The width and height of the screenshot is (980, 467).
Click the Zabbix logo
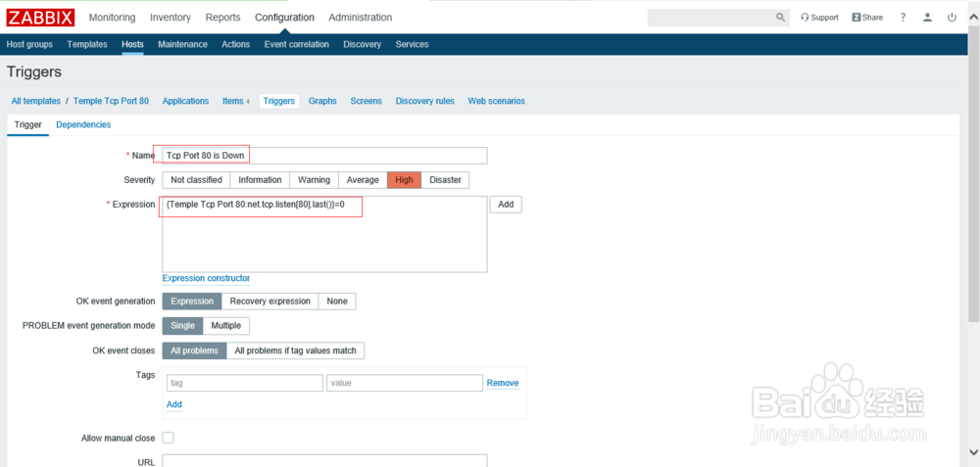(x=40, y=18)
